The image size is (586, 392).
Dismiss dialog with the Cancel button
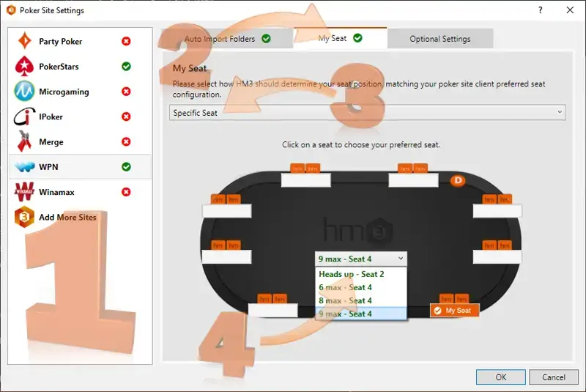point(554,377)
